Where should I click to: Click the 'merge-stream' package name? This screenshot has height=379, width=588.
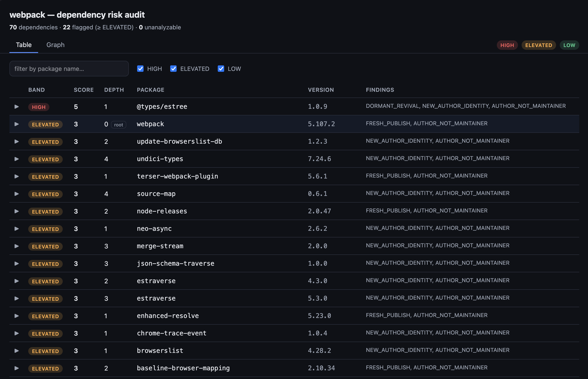160,246
